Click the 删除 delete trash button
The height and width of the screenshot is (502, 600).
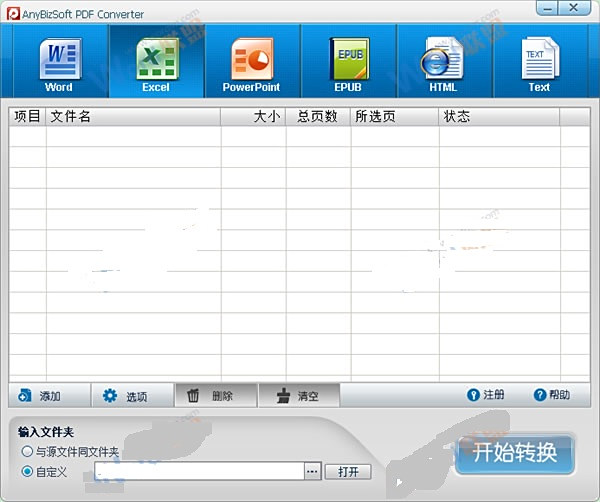[x=216, y=396]
